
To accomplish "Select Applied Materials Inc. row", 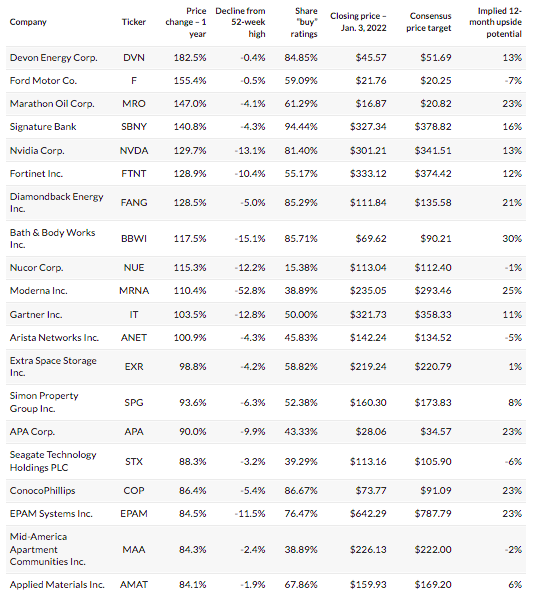I will pyautogui.click(x=266, y=584).
